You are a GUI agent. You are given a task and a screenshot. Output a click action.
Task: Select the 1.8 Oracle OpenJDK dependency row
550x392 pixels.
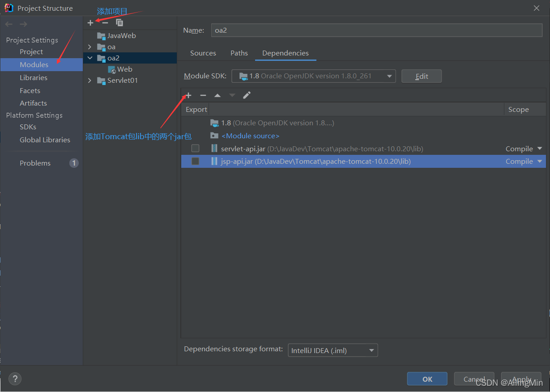363,123
